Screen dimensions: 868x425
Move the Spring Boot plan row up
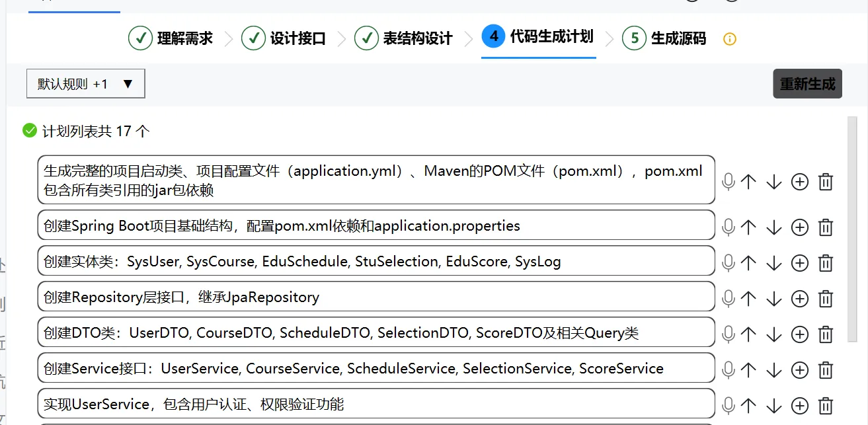pyautogui.click(x=748, y=227)
